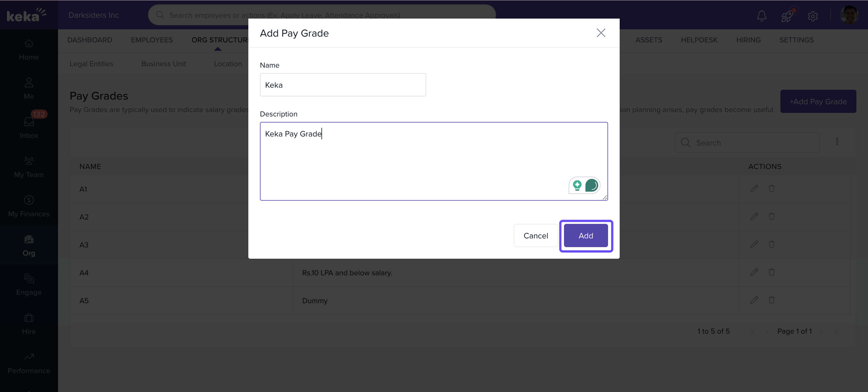Delete the A5 pay grade
Viewport: 868px width, 392px height.
pos(771,300)
